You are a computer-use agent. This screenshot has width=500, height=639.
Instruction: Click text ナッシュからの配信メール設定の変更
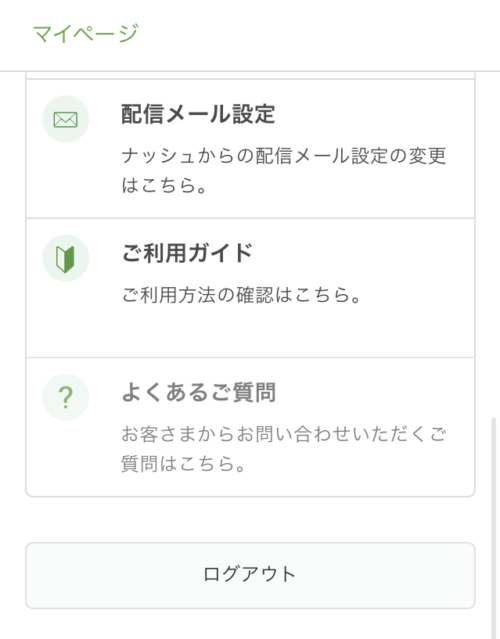click(284, 156)
